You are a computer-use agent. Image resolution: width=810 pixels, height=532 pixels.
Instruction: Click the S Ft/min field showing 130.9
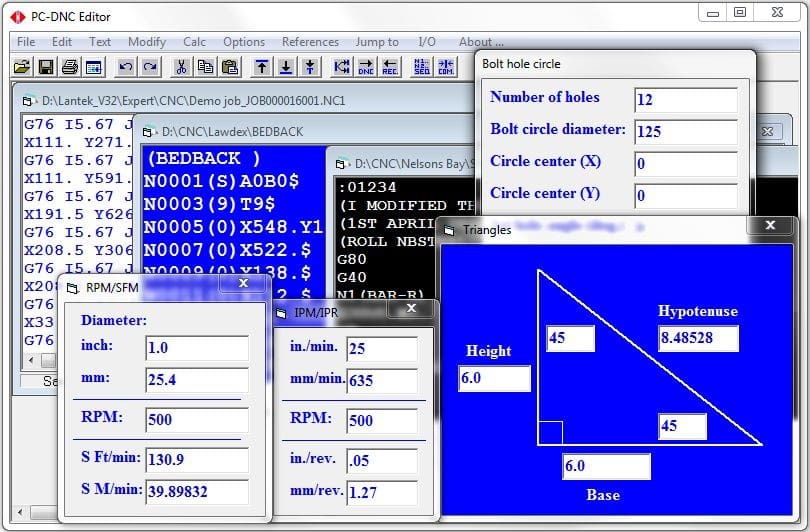coord(197,460)
